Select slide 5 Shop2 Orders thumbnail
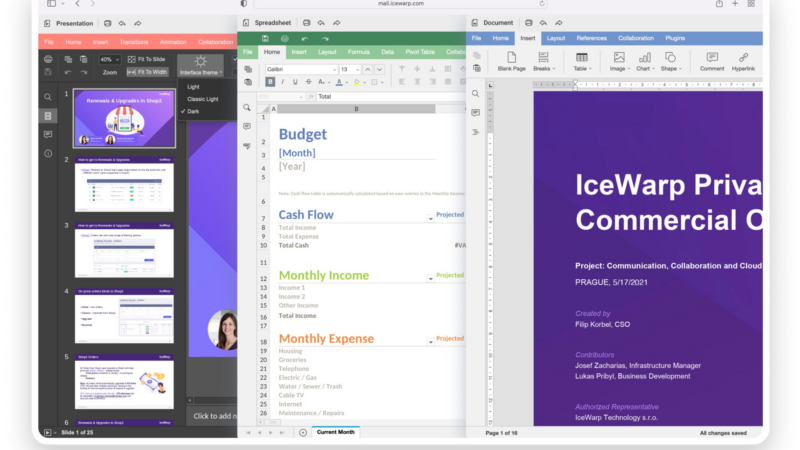 124,382
